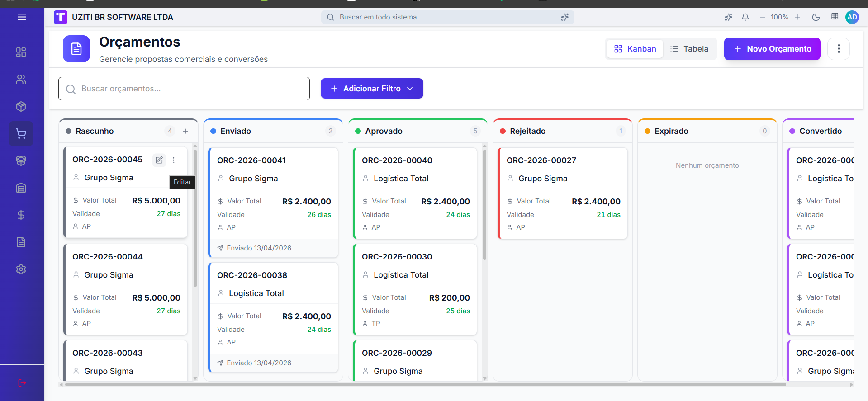Increase zoom level with plus button
This screenshot has height=401, width=868.
pyautogui.click(x=797, y=17)
